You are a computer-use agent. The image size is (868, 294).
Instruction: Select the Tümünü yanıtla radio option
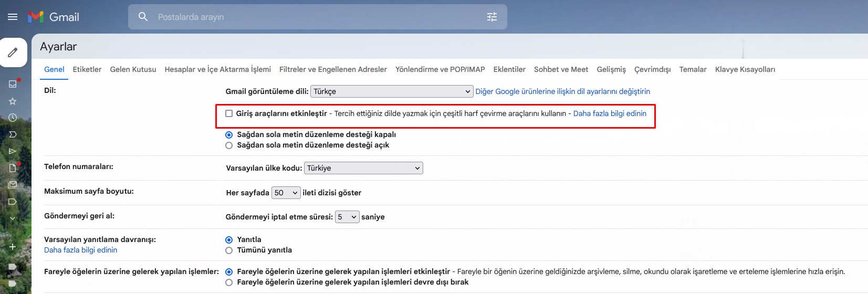point(229,250)
